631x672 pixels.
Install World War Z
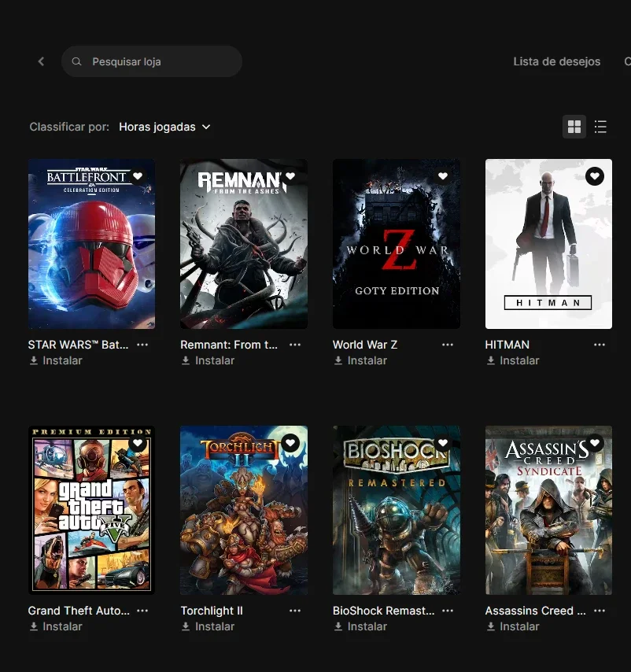pos(360,361)
